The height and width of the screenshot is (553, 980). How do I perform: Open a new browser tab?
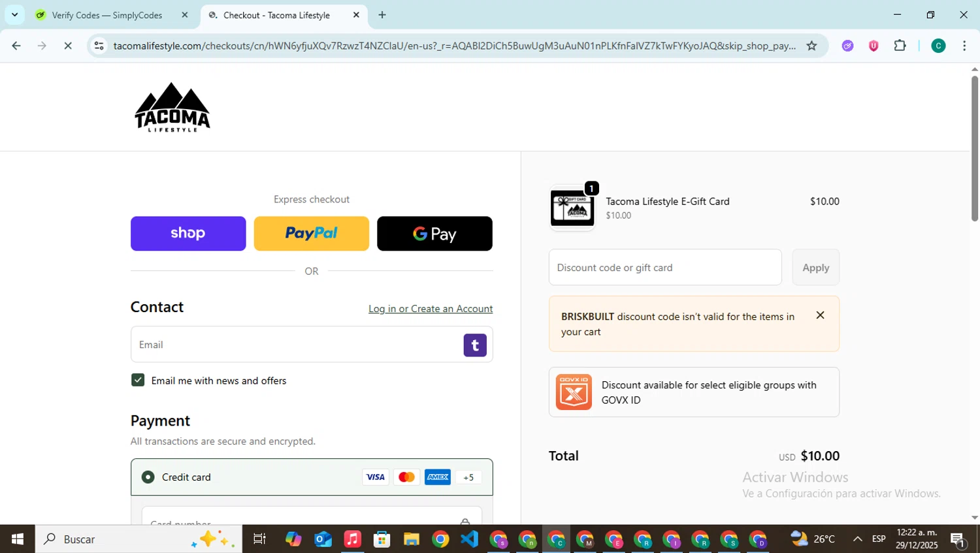click(382, 15)
